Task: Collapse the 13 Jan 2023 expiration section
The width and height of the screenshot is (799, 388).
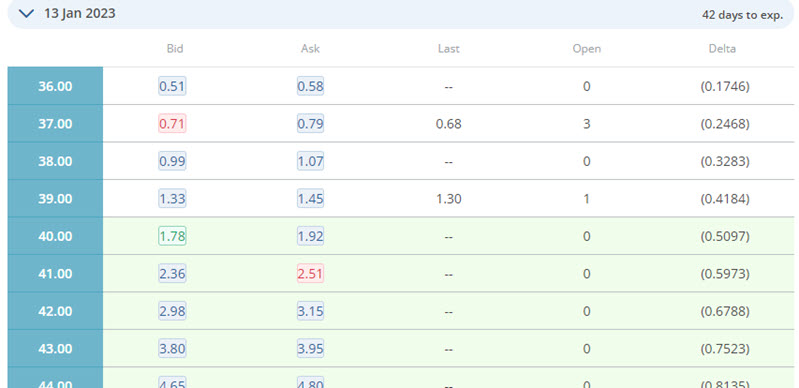Action: click(26, 14)
